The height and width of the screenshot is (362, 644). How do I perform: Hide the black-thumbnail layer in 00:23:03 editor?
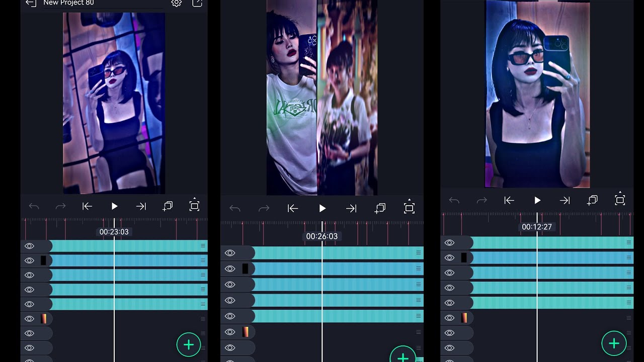(x=29, y=260)
